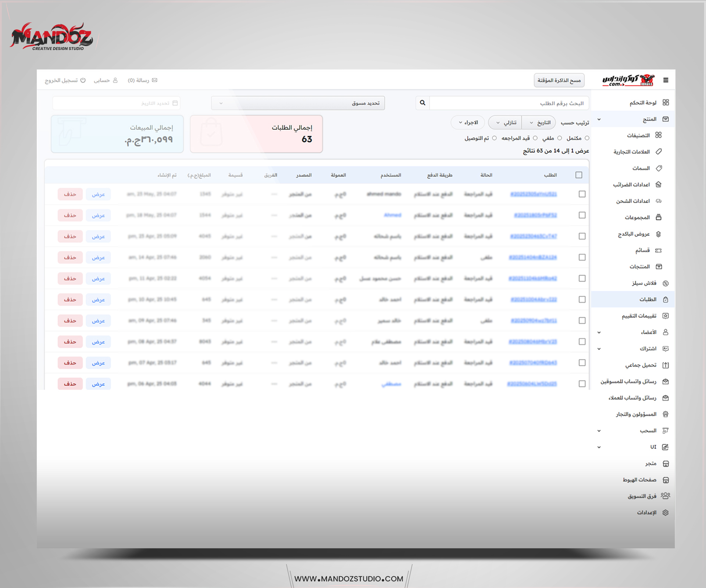Screen dimensions: 706x588
Task: Open dashboard via لوحة التحكم icon
Action: [666, 103]
